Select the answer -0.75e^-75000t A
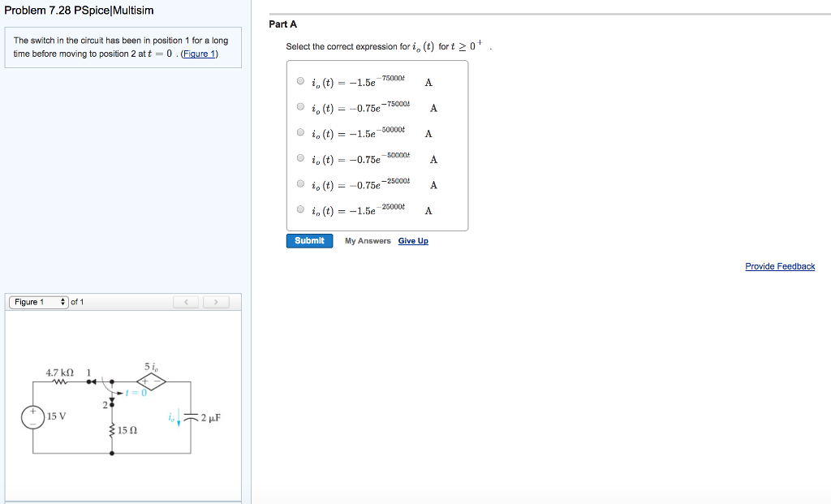831x504 pixels. click(300, 106)
